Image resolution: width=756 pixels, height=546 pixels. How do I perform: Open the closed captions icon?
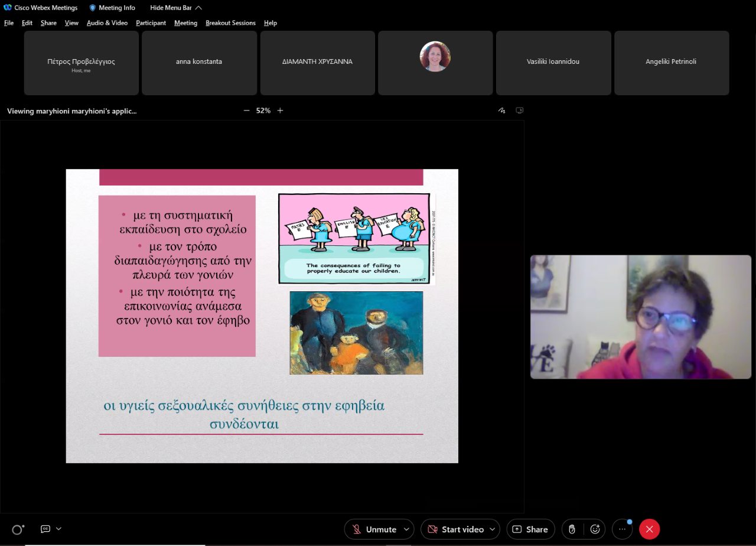coord(45,529)
